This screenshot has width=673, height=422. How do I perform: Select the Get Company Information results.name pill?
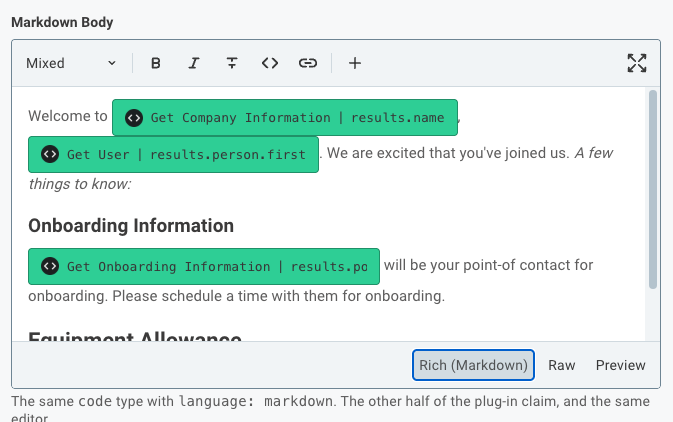tap(285, 118)
